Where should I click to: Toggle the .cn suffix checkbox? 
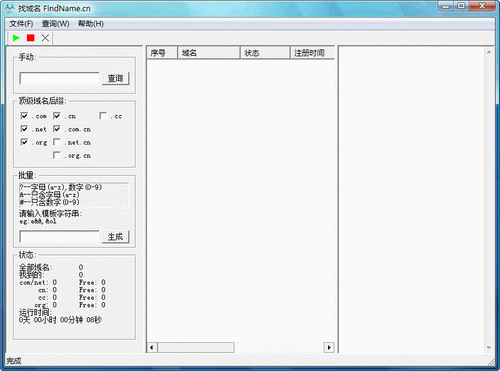[x=57, y=116]
